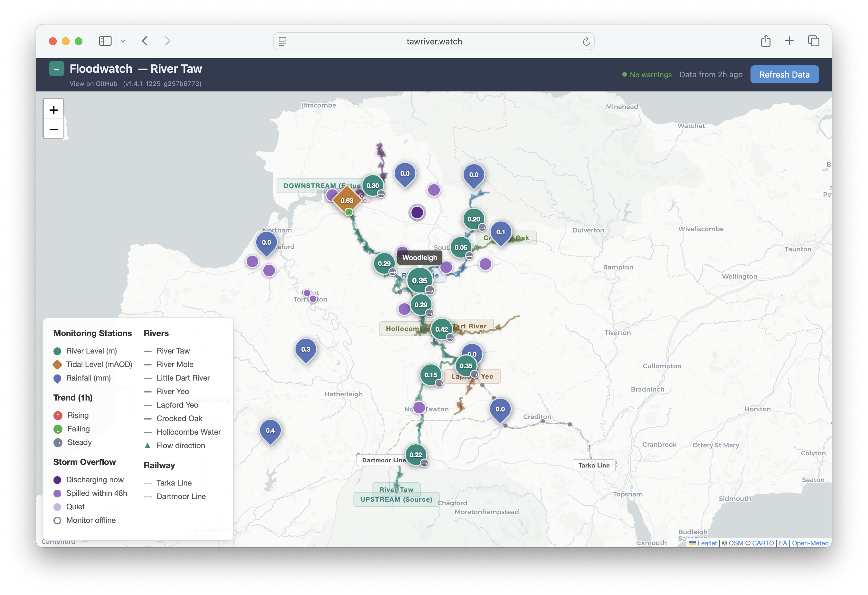Image resolution: width=868 pixels, height=595 pixels.
Task: Click the UPSTREAM (Source) map label
Action: [x=396, y=499]
